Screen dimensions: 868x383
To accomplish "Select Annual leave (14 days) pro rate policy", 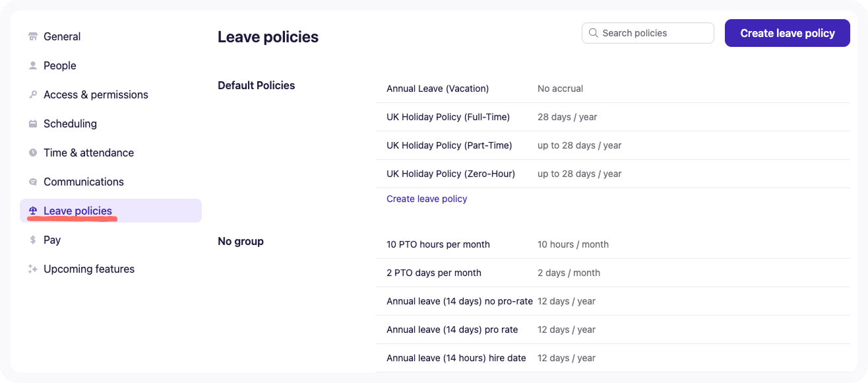I will point(452,330).
